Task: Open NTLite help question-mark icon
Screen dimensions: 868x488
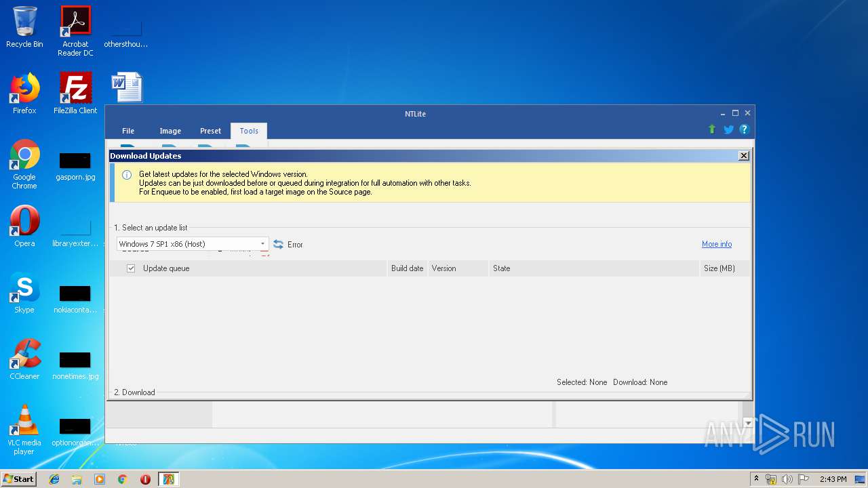Action: coord(744,129)
